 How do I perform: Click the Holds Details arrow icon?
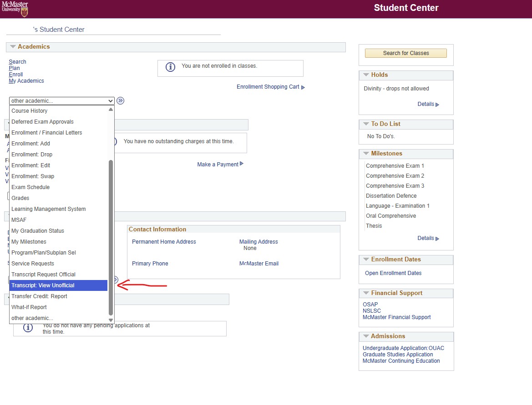[437, 105]
